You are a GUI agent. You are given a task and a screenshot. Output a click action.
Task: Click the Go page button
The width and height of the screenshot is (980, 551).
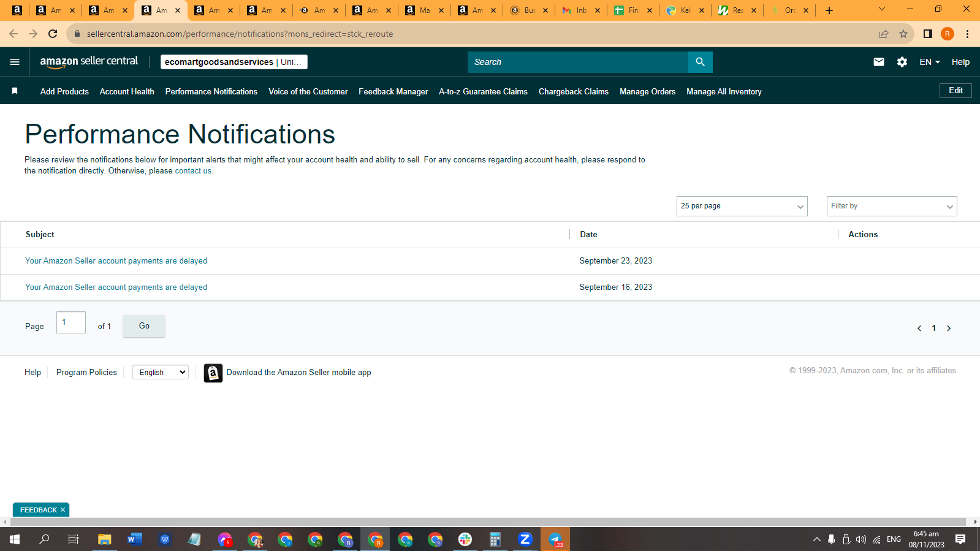pos(144,326)
